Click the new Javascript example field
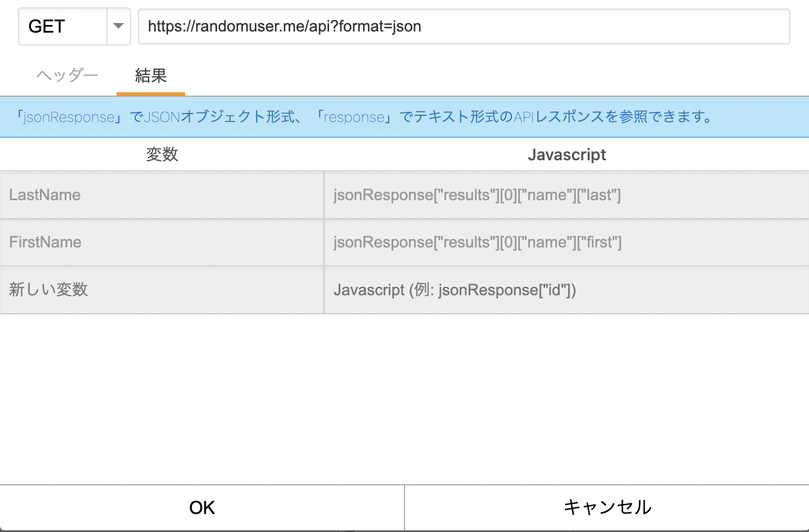 coord(567,290)
